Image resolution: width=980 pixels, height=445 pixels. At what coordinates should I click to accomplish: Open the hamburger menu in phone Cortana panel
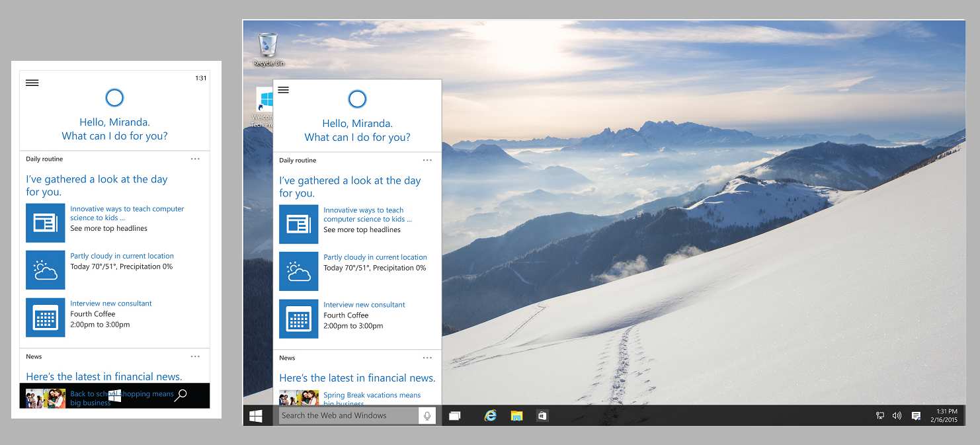[32, 83]
